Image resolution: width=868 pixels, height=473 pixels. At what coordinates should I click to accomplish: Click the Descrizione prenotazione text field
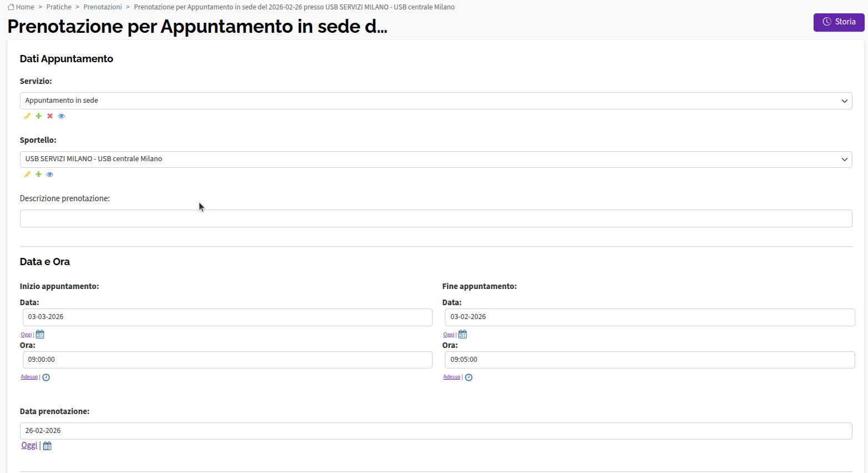[x=436, y=218]
